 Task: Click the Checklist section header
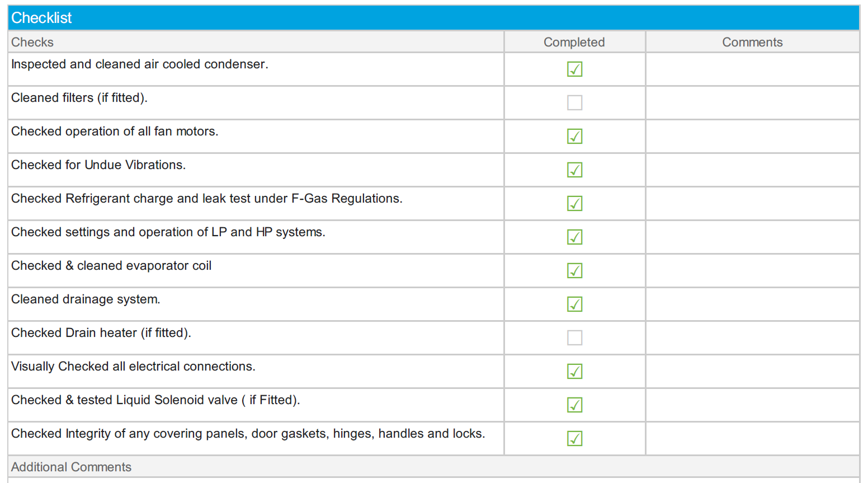click(433, 18)
